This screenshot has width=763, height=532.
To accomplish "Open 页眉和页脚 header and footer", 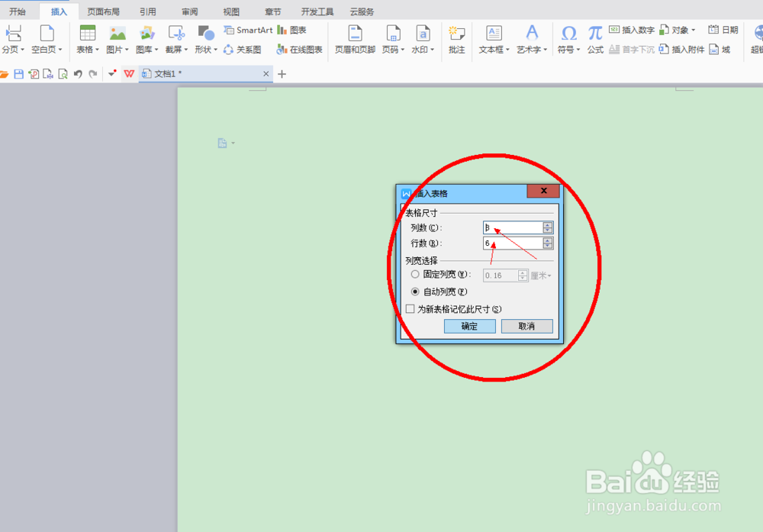I will [x=355, y=39].
